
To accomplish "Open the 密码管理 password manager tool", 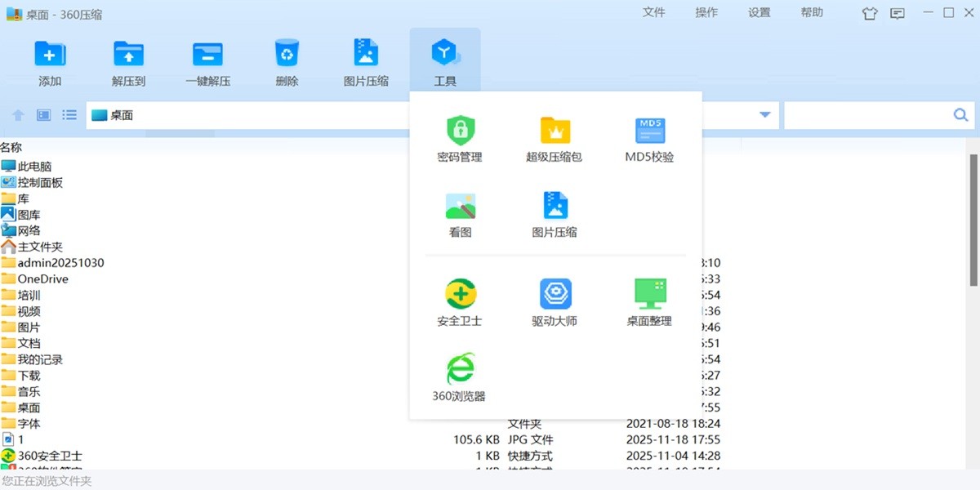I will point(458,137).
